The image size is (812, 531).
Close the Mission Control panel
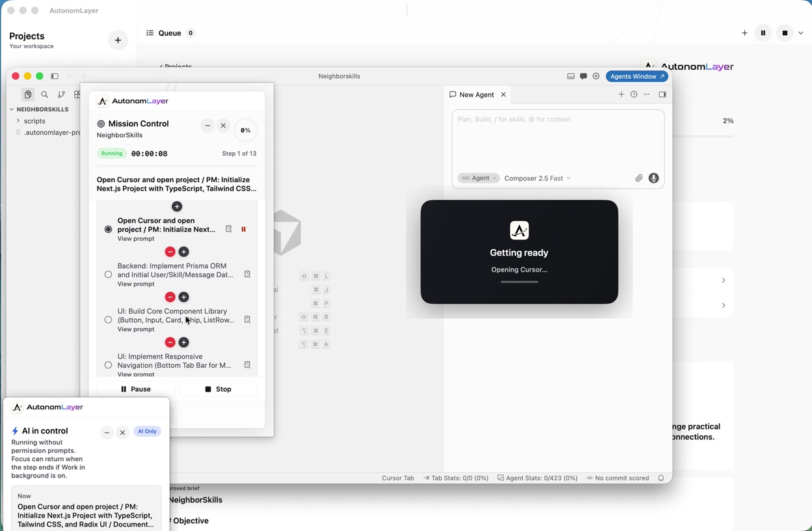pos(223,126)
